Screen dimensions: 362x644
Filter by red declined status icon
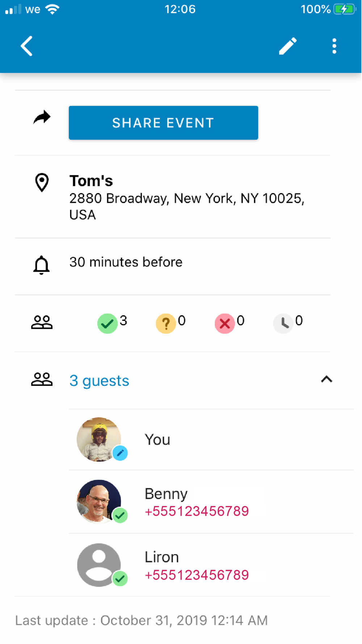[x=225, y=323]
